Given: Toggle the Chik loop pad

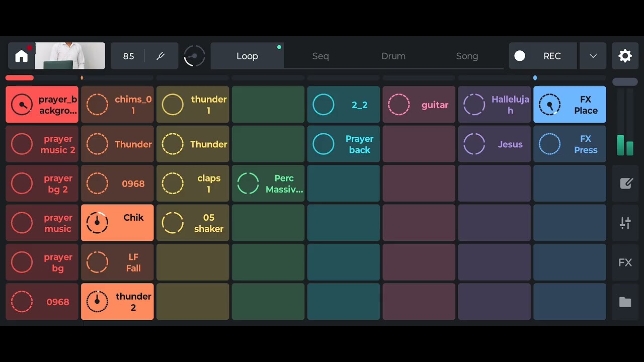Looking at the screenshot, I should coord(117,223).
